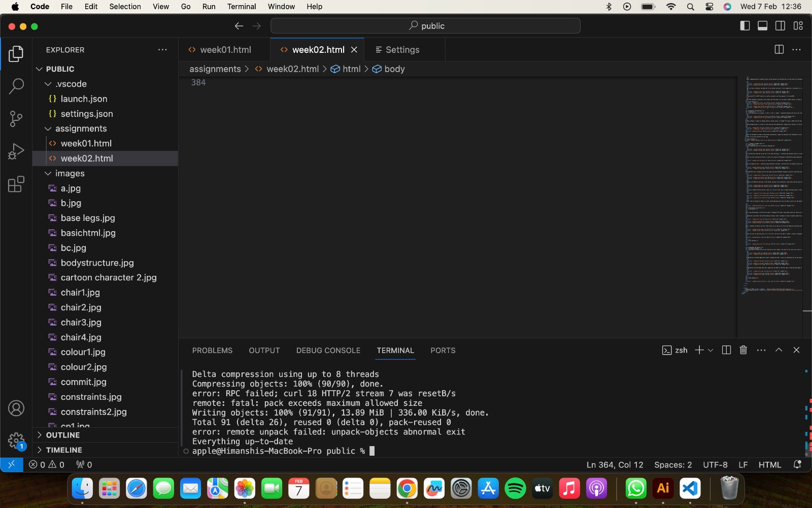Change indentation via Spaces: 2
812x508 pixels.
click(x=673, y=465)
